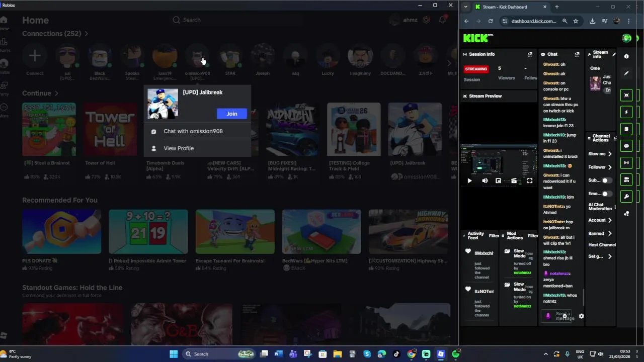Click the info icon in Kick right sidebar
Screen dimensions: 644x362
click(x=626, y=56)
